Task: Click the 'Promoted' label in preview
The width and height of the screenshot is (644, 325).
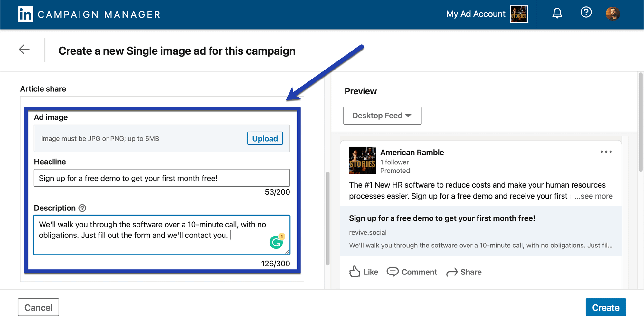Action: (395, 171)
